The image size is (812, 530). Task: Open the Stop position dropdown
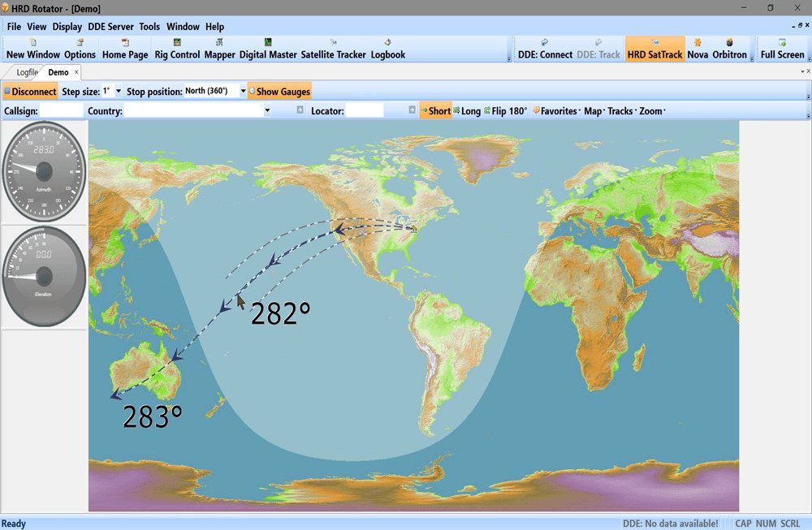click(x=243, y=91)
